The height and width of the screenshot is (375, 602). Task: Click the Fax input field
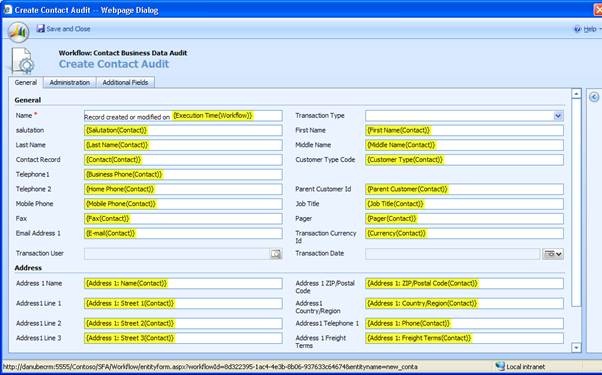(x=183, y=219)
